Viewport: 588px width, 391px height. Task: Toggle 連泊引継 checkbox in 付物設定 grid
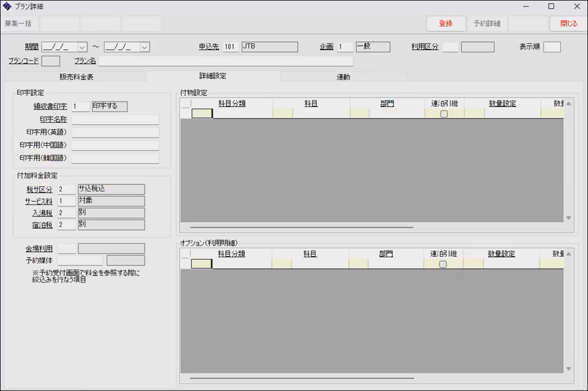(x=444, y=114)
